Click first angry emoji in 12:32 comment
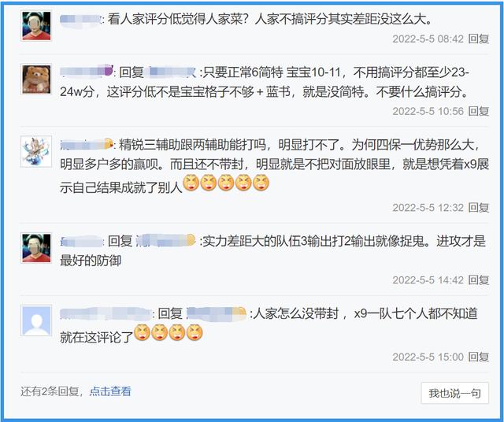This screenshot has width=504, height=422. tap(191, 183)
